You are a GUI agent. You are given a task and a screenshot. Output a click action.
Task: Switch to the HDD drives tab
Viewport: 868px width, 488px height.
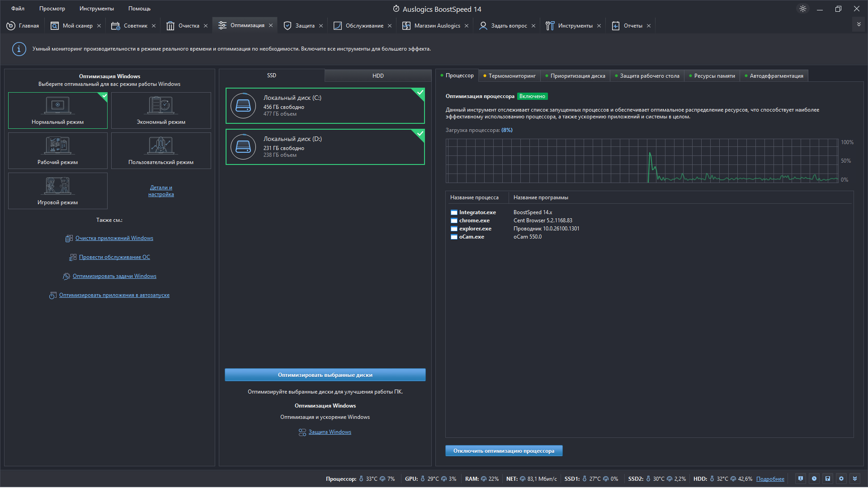pyautogui.click(x=378, y=75)
